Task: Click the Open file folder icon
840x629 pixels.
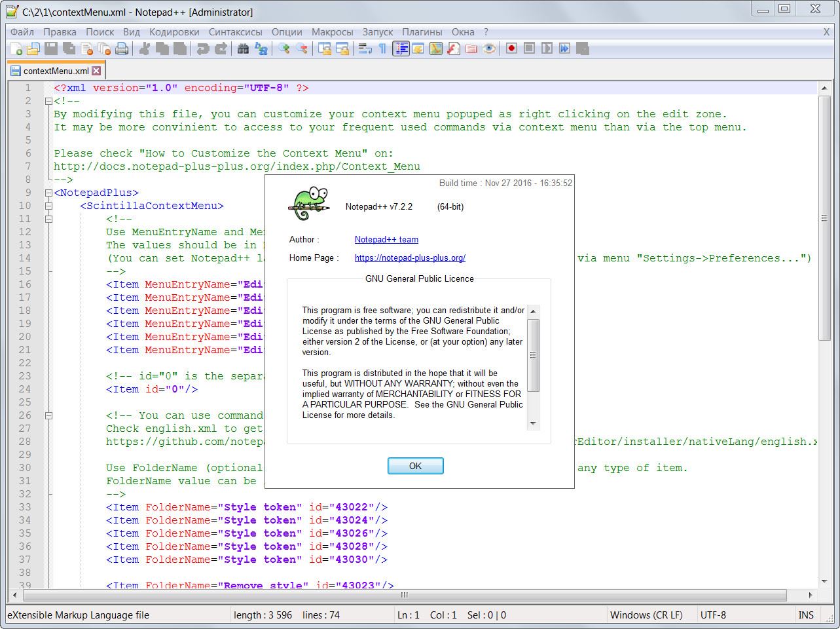Action: point(33,48)
